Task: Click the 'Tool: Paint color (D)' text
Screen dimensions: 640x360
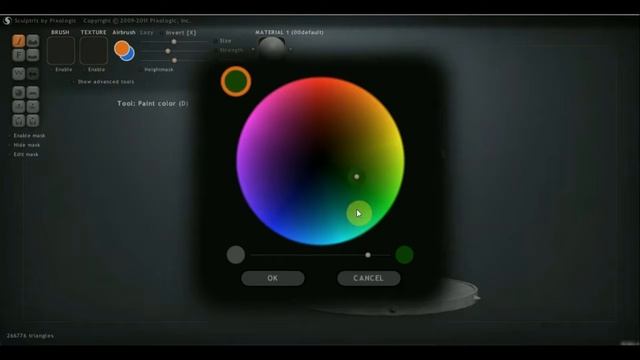Action: coord(153,104)
